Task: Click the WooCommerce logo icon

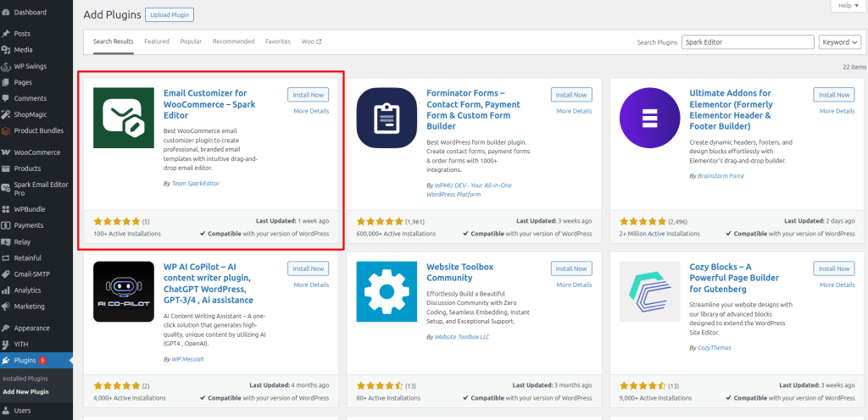Action: coord(6,152)
